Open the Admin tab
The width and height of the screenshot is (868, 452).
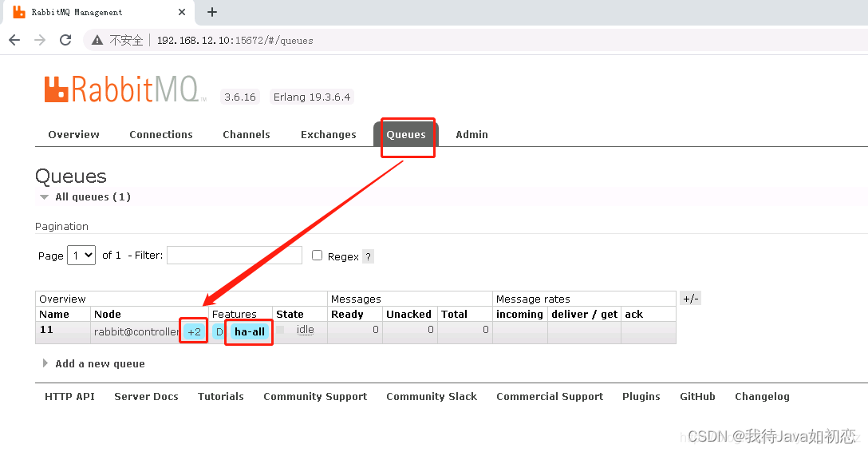point(471,135)
